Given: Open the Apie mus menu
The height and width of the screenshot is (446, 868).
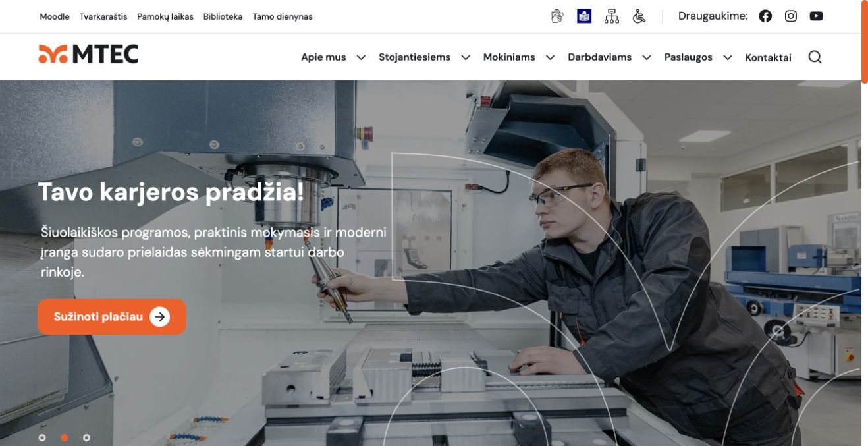Looking at the screenshot, I should tap(323, 57).
